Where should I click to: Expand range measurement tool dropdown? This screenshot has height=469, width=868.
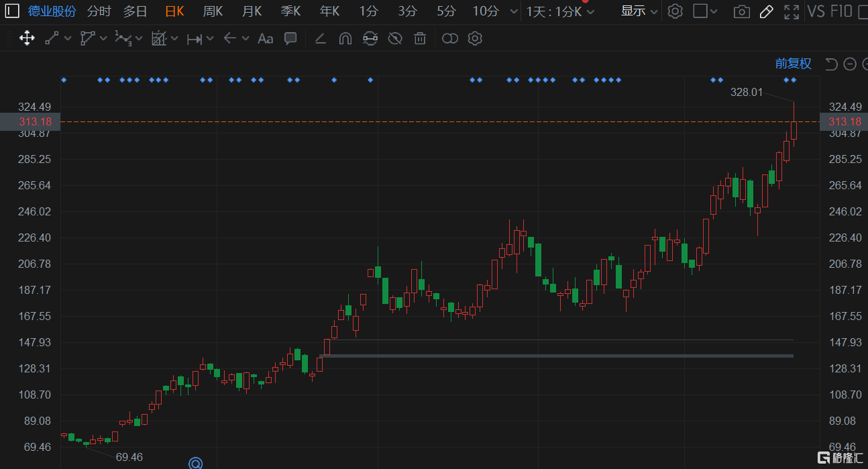tap(210, 38)
